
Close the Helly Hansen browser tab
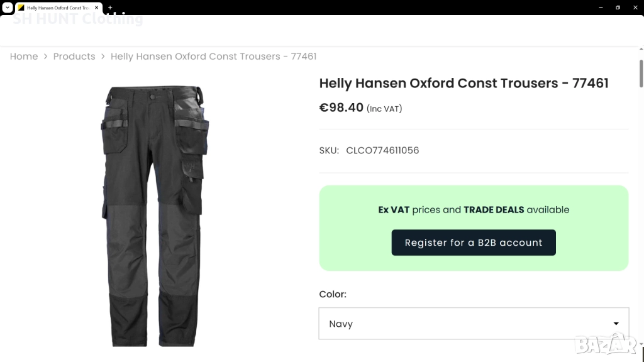click(97, 8)
